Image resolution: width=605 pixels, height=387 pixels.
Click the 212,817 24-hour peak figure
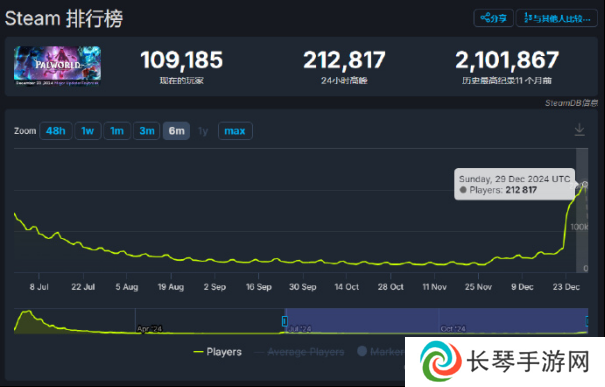[344, 60]
